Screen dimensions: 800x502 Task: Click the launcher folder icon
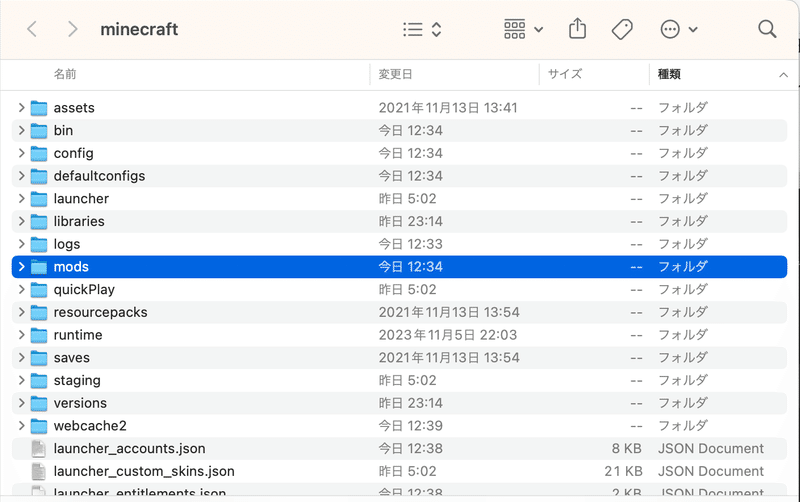[39, 199]
